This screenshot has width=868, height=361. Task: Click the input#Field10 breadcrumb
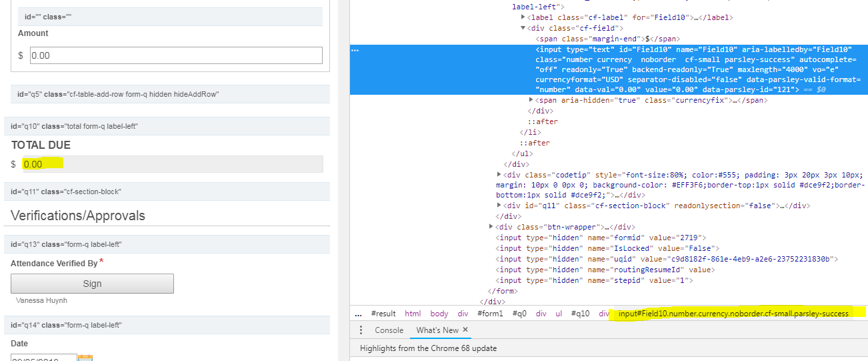(x=733, y=314)
